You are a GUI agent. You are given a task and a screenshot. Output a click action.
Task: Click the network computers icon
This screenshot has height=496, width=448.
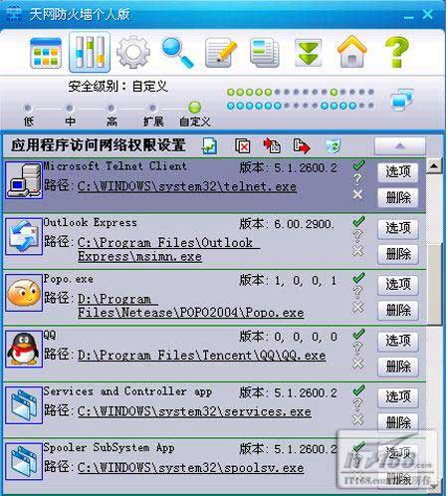pos(402,99)
